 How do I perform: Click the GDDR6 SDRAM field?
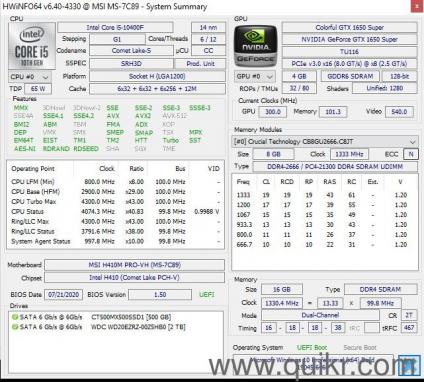[350, 76]
